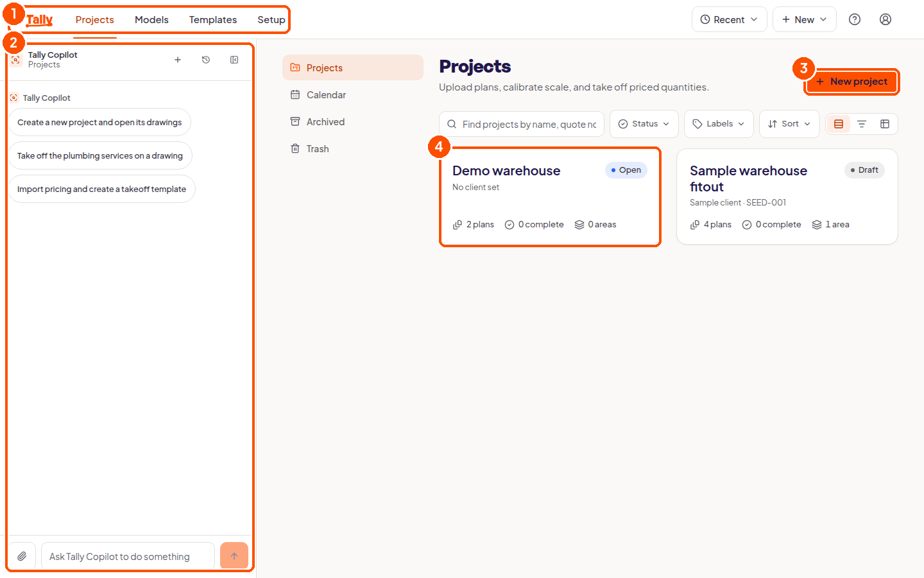Screen dimensions: 924x578
Task: Click the attachment paperclip icon
Action: (x=22, y=556)
